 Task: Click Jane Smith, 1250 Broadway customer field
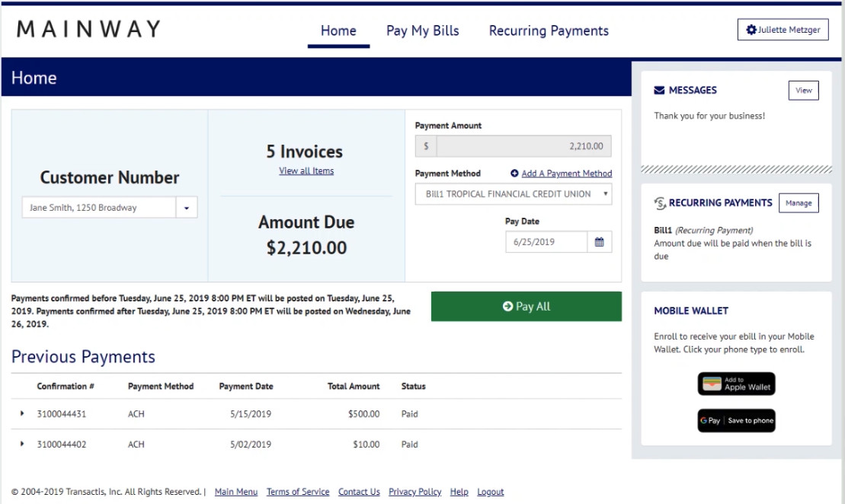(x=99, y=207)
